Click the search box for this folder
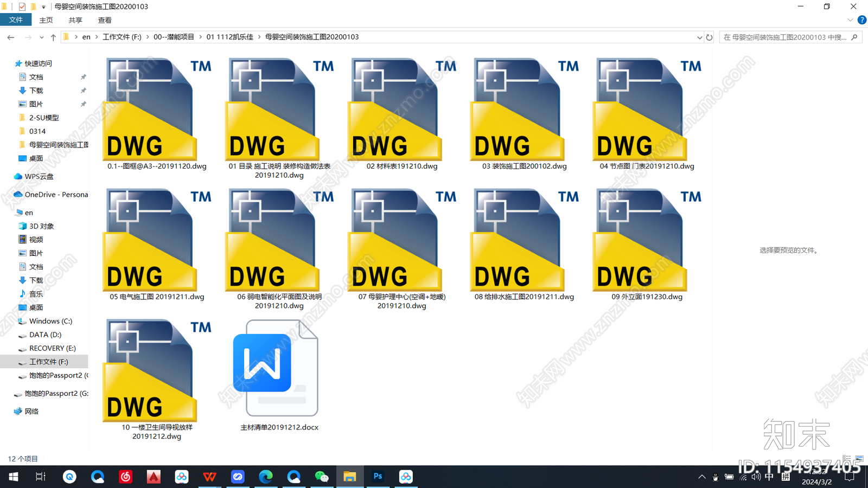 [791, 37]
